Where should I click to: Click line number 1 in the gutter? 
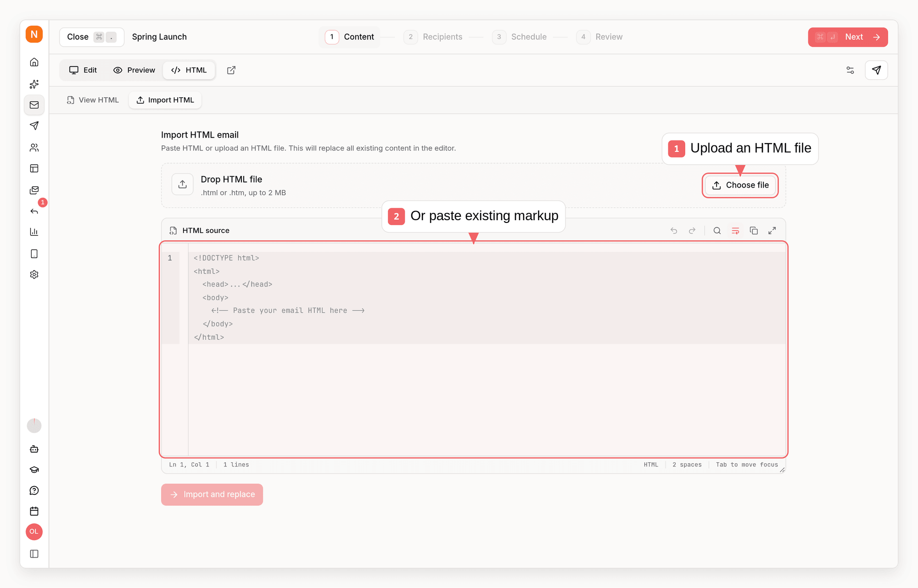170,258
